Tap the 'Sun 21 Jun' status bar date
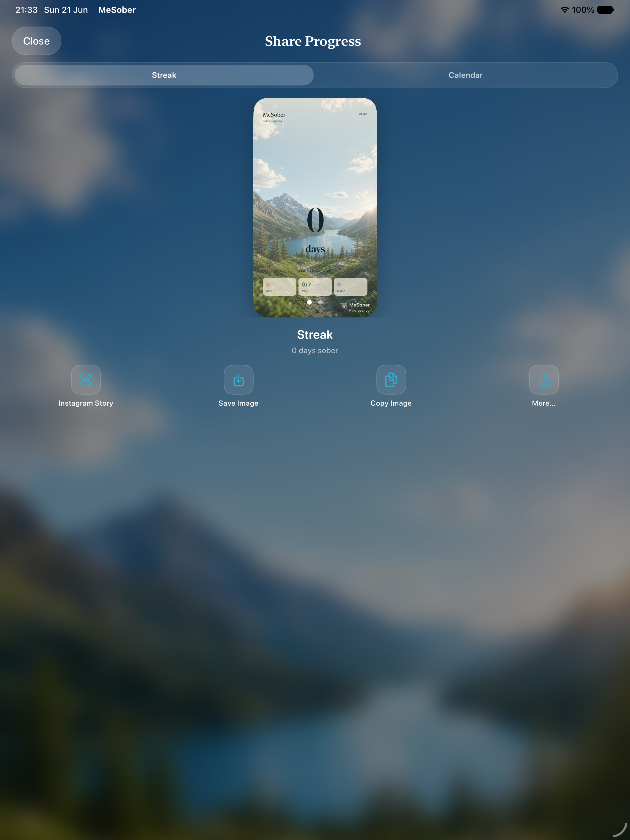 click(x=66, y=10)
